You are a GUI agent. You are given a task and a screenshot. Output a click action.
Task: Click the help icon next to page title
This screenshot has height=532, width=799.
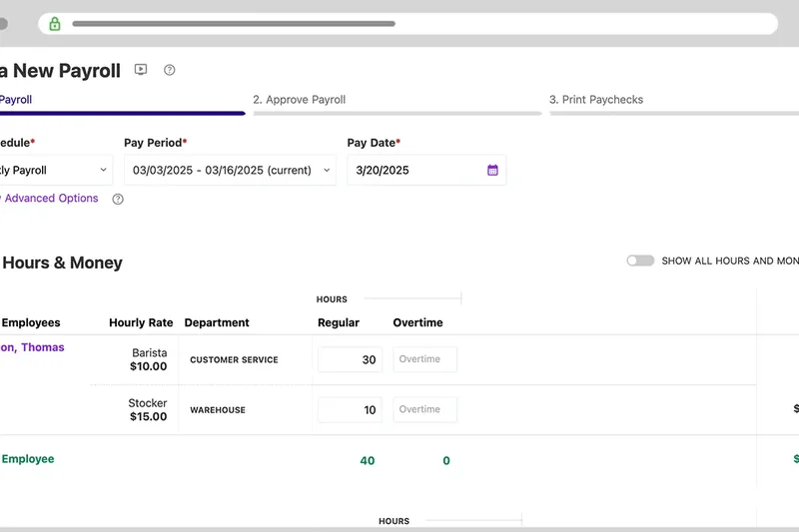(170, 70)
